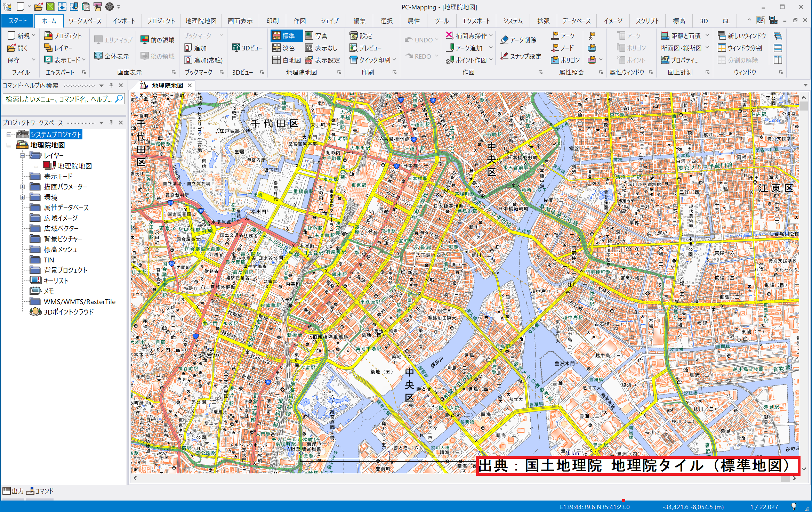The image size is (812, 512).
Task: Select the ポリゴン attribute query tool
Action: 565,60
